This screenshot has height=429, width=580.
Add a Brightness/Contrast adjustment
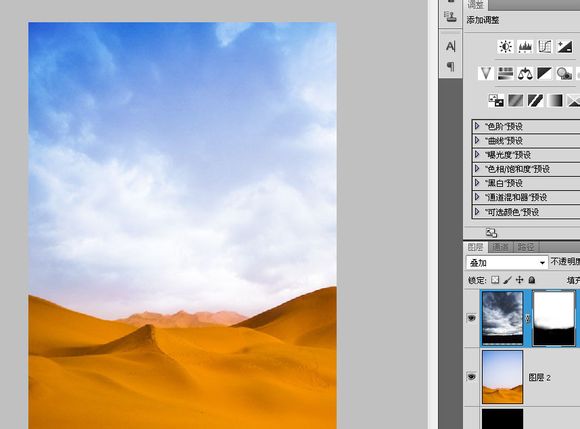pyautogui.click(x=506, y=47)
